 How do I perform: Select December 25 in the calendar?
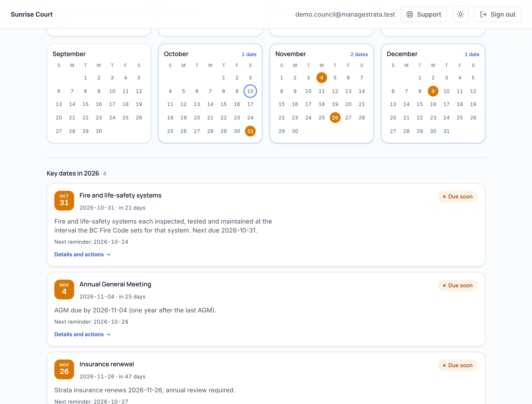click(x=459, y=118)
